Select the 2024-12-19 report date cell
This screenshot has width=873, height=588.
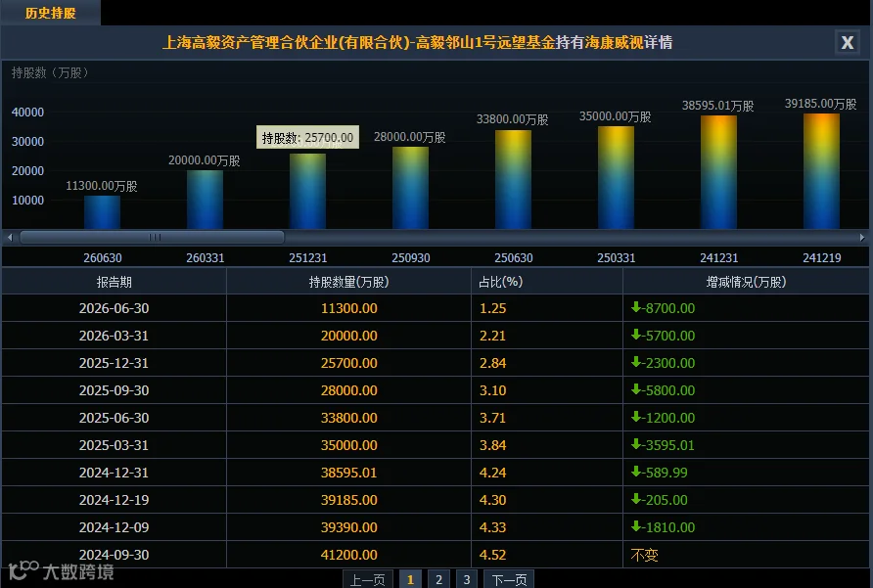115,500
